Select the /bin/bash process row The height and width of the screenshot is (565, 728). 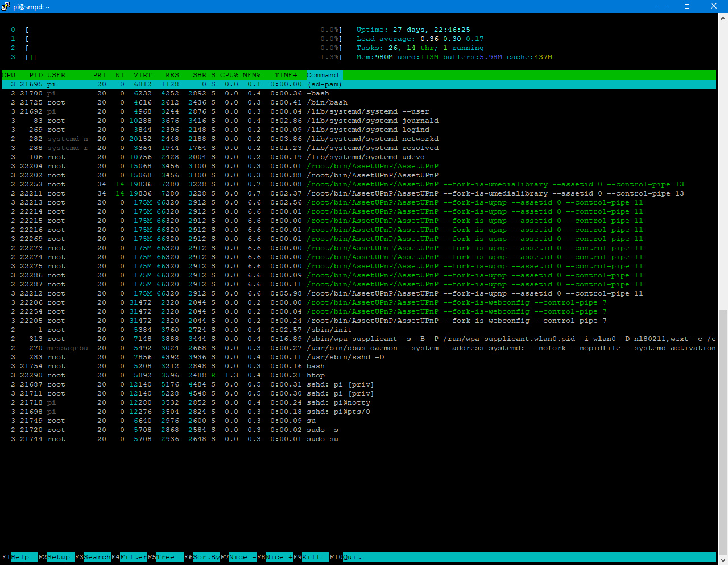point(359,102)
